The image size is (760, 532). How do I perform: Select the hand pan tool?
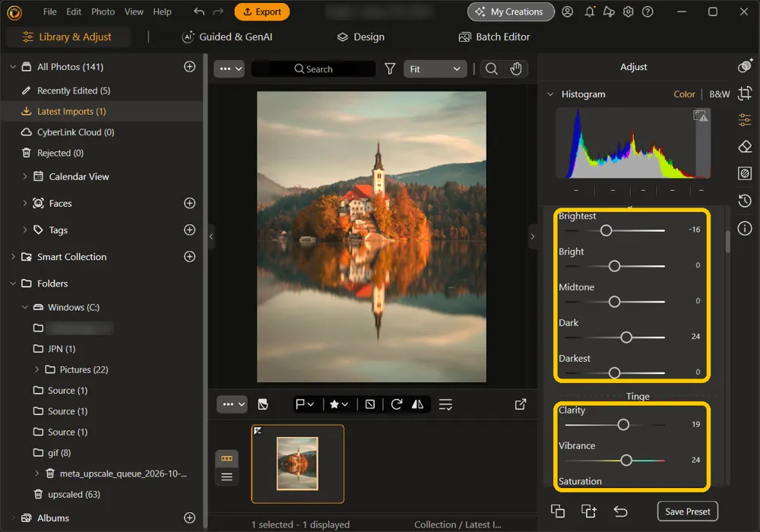click(516, 69)
